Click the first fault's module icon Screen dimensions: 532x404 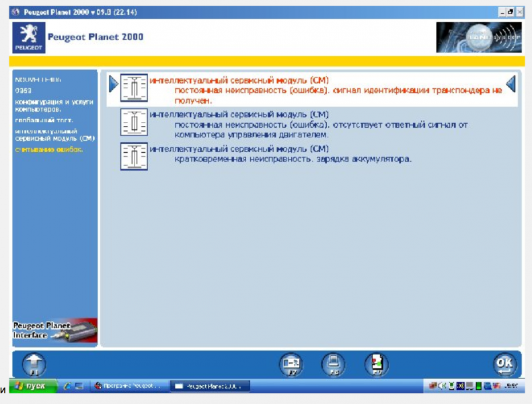[x=134, y=88]
